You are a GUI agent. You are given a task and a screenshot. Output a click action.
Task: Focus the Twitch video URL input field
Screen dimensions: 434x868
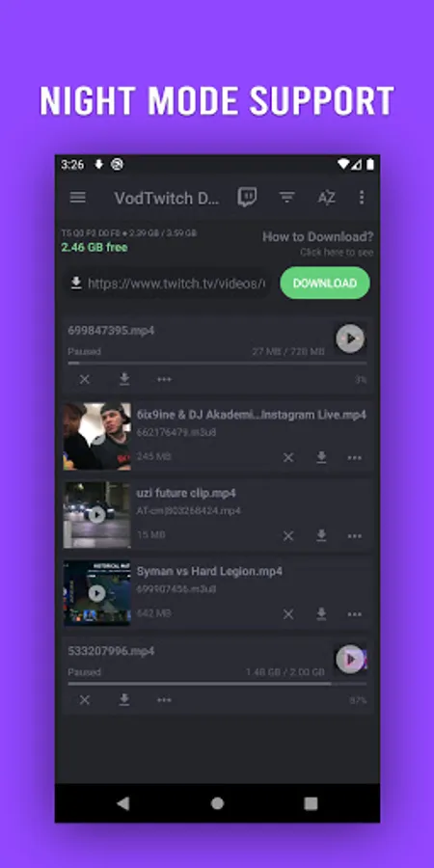167,284
